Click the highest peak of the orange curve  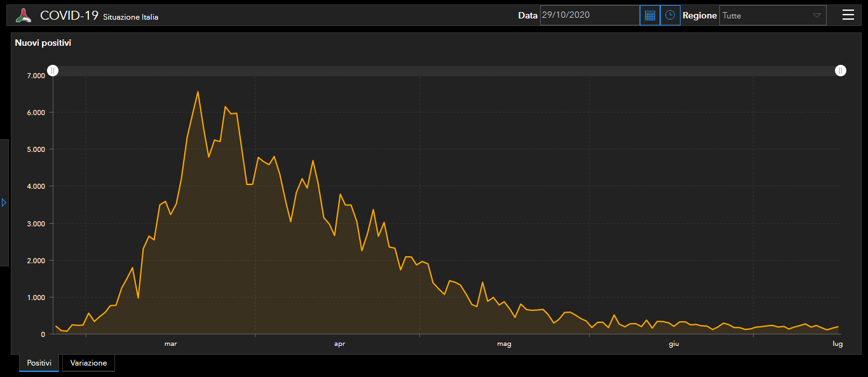(x=198, y=92)
